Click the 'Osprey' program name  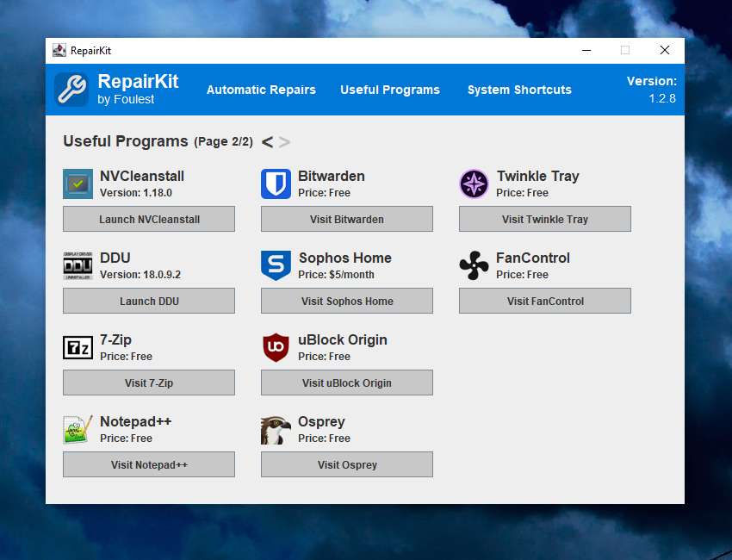pyautogui.click(x=322, y=422)
